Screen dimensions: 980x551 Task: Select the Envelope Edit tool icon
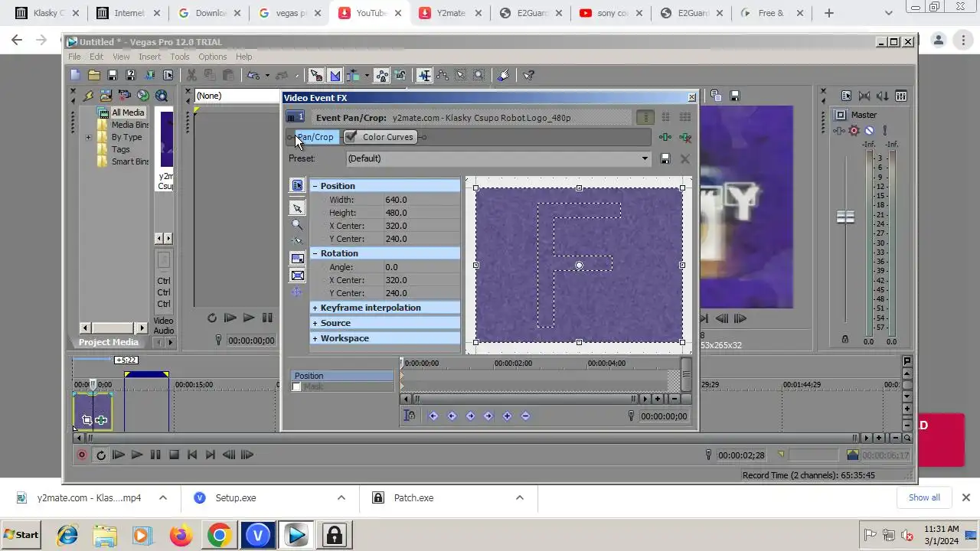point(442,75)
